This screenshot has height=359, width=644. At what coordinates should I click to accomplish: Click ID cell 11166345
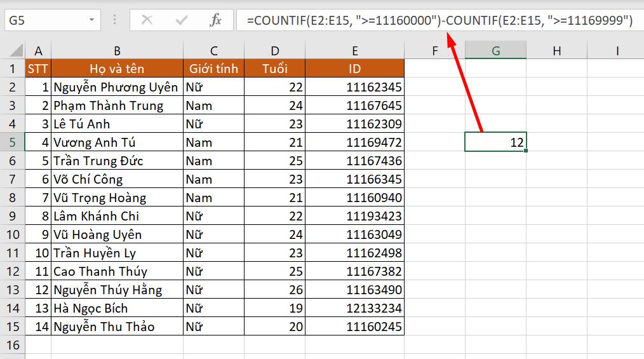pos(355,179)
